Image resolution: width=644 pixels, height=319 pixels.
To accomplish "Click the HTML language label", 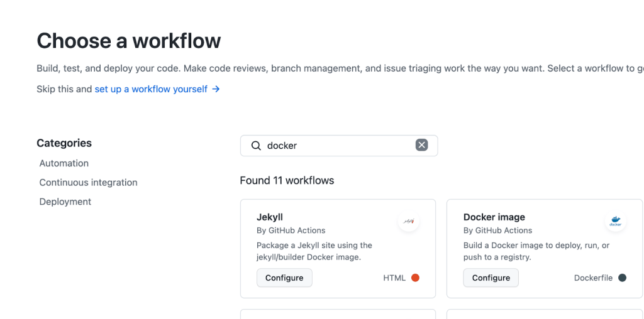I will tap(394, 278).
